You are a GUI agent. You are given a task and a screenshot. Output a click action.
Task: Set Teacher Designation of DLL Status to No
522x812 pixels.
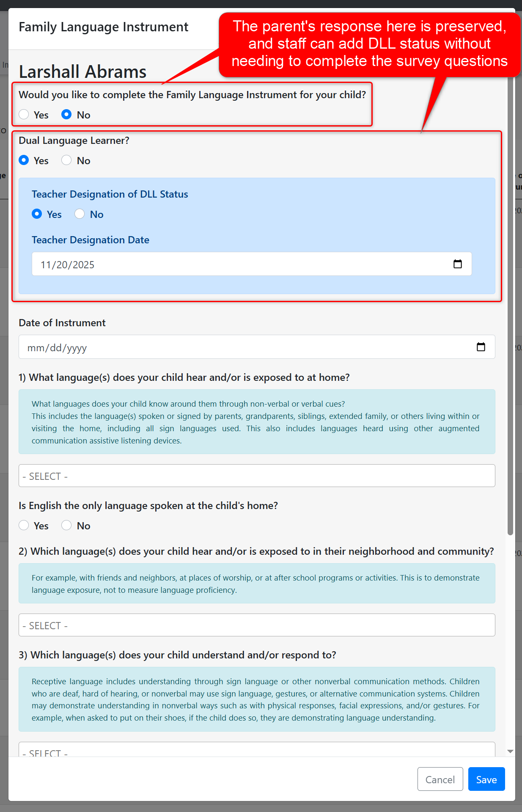pos(80,214)
